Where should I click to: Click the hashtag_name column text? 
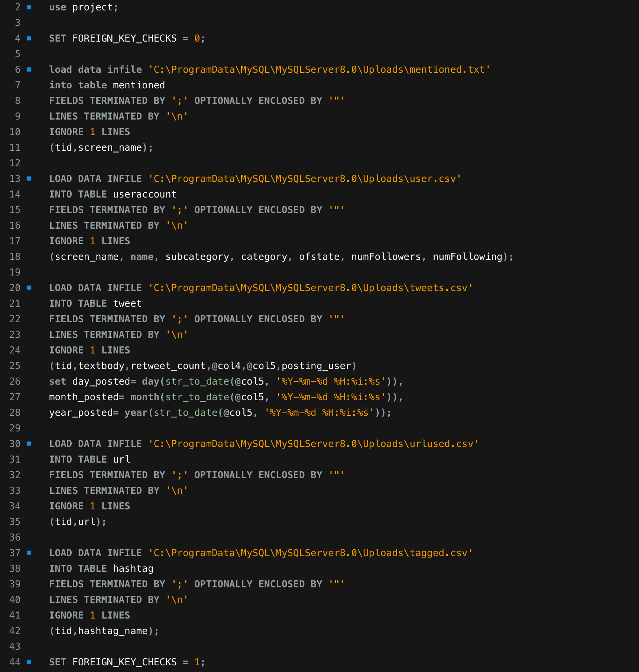click(x=113, y=631)
